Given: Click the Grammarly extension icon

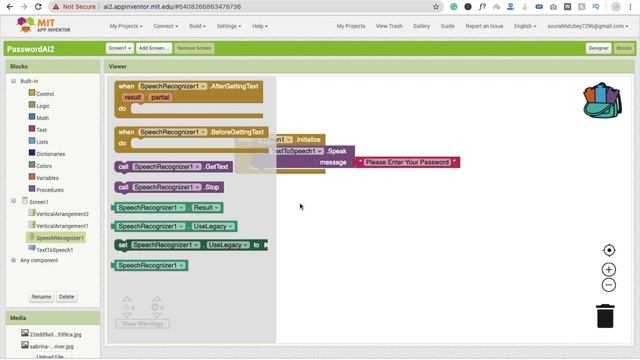Looking at the screenshot, I should coord(453,7).
